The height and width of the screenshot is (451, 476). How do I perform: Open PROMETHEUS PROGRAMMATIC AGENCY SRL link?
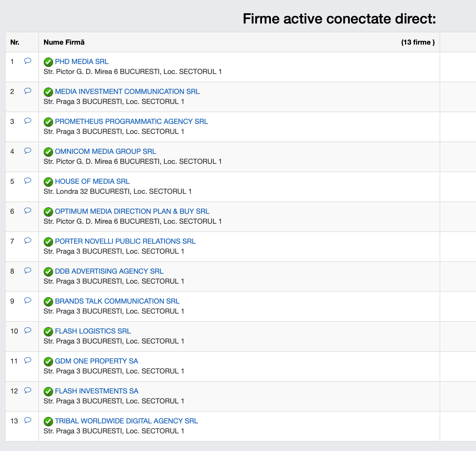coord(131,122)
